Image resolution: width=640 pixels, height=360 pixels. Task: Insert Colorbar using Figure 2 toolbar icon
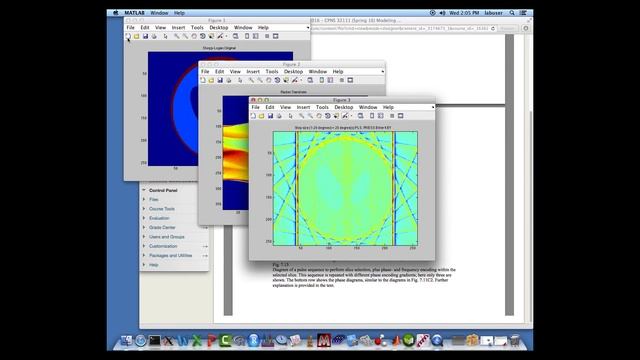pos(322,80)
